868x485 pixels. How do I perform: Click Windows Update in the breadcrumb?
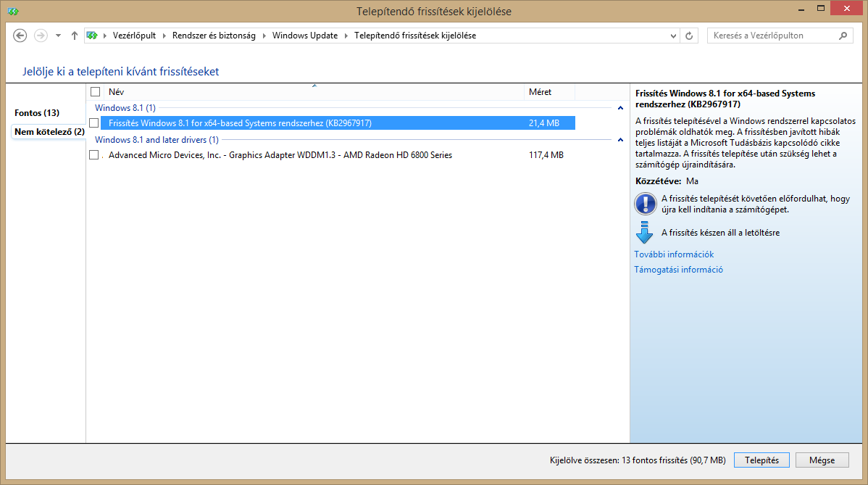tap(305, 36)
